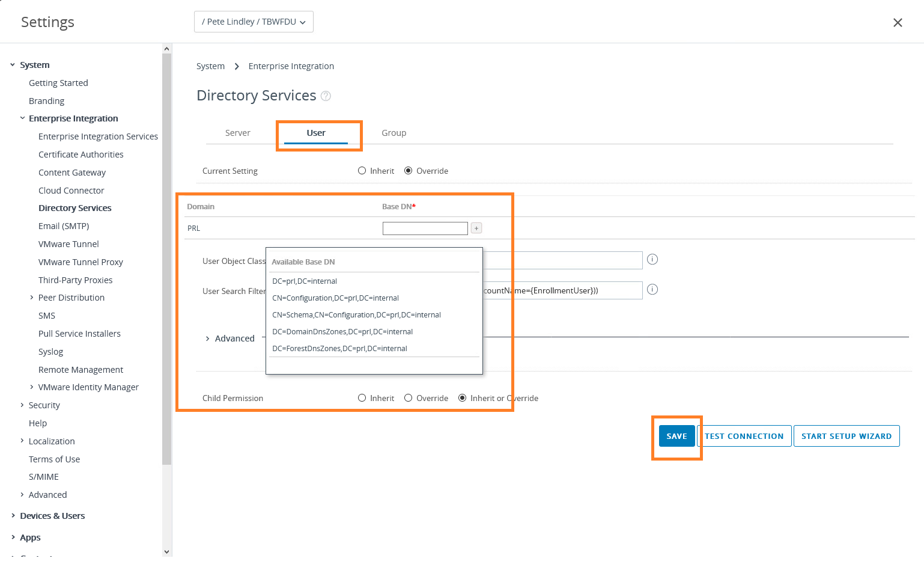Click the plus icon beside Base DN field
Viewport: 924px width, 576px height.
click(x=476, y=228)
